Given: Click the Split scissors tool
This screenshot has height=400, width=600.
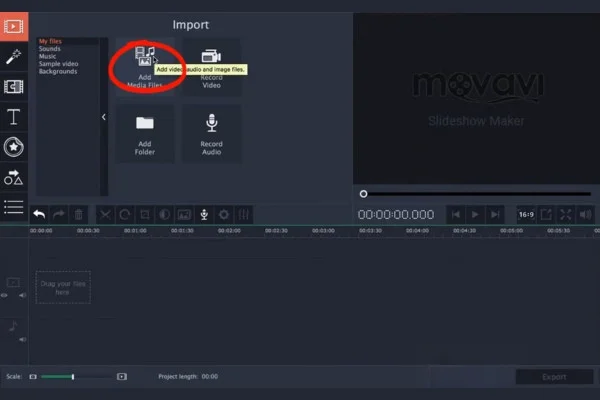Looking at the screenshot, I should point(105,214).
